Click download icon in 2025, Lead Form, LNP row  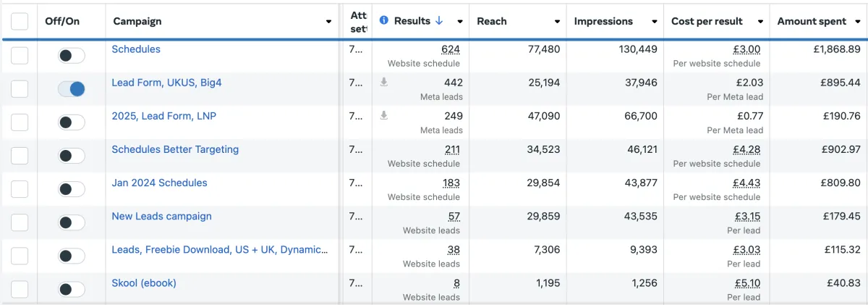point(384,116)
